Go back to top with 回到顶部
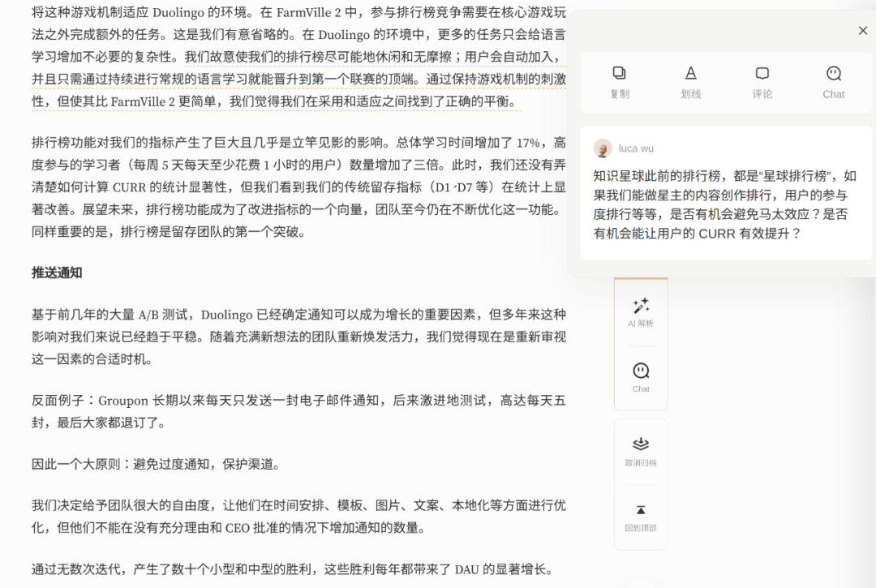The width and height of the screenshot is (876, 588). click(x=641, y=517)
